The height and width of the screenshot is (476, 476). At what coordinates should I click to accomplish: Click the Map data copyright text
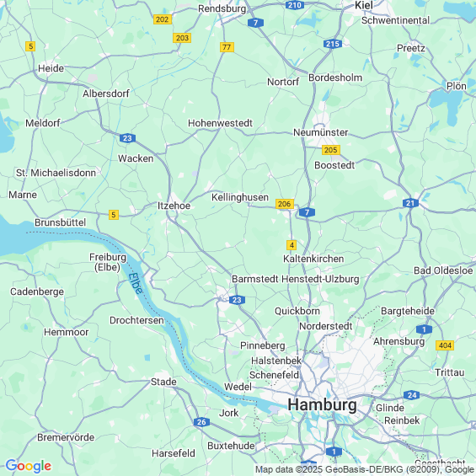tap(365, 469)
